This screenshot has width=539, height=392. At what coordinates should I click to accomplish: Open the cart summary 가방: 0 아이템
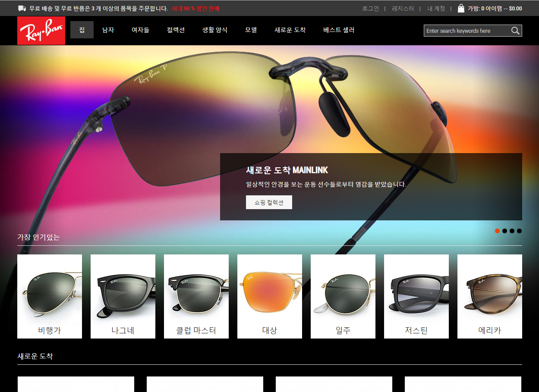(495, 8)
